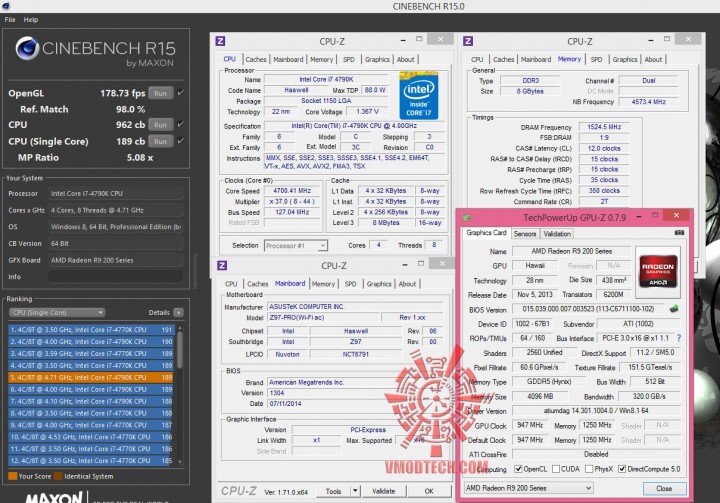Open the AMD Radeon R9 200 Series GPU selector
720x503 pixels.
tap(529, 488)
